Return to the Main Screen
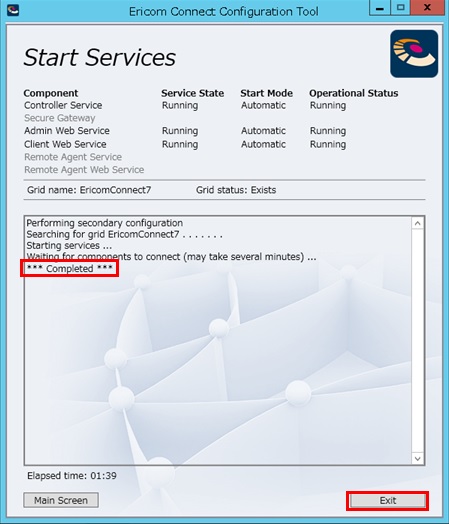The image size is (449, 524). pyautogui.click(x=61, y=500)
